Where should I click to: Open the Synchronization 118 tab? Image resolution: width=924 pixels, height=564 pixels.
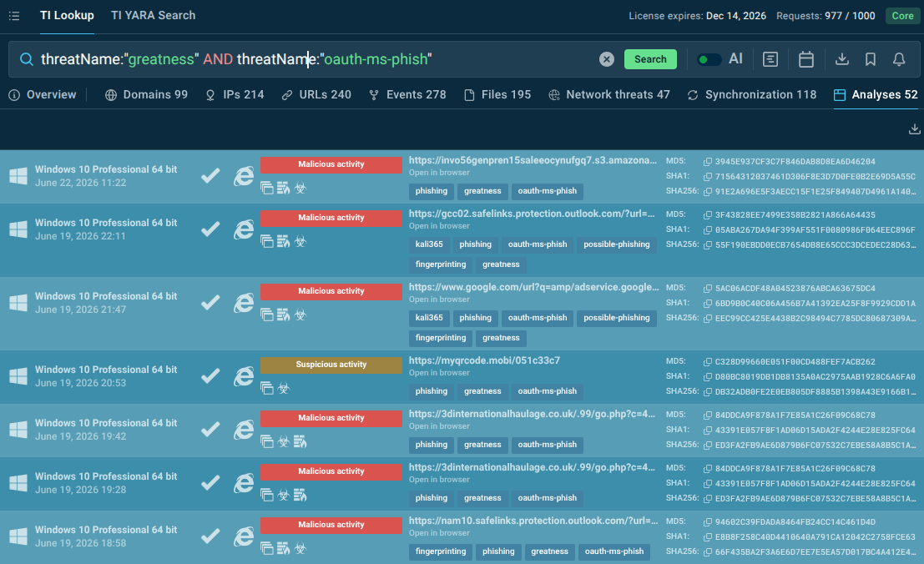752,95
